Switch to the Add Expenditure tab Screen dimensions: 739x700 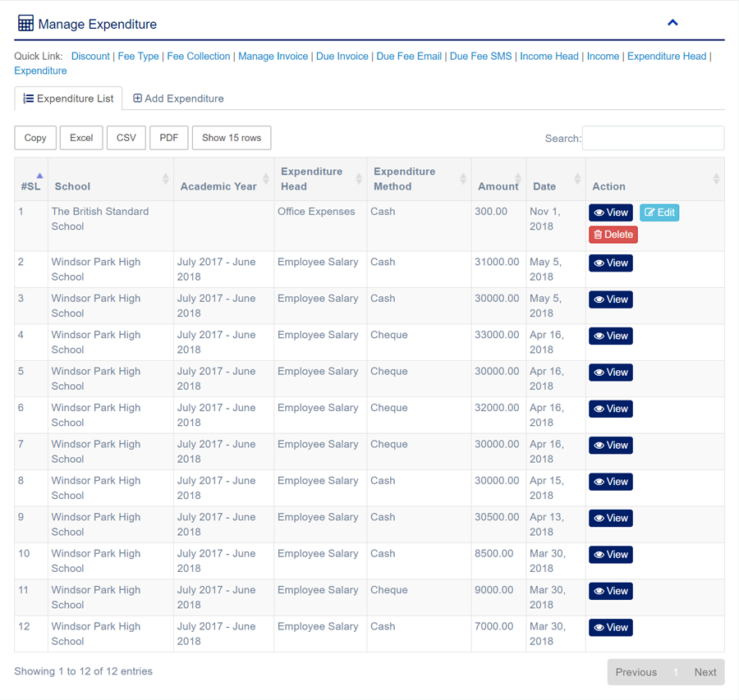click(178, 98)
